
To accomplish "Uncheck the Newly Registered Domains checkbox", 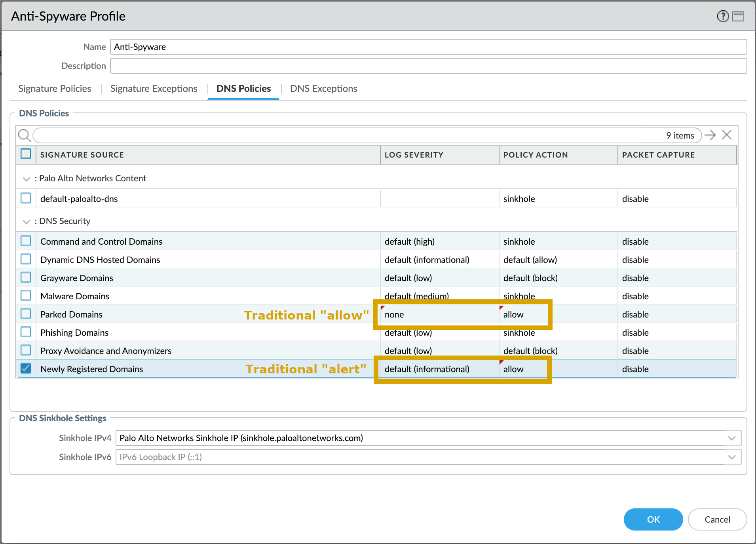I will 26,369.
